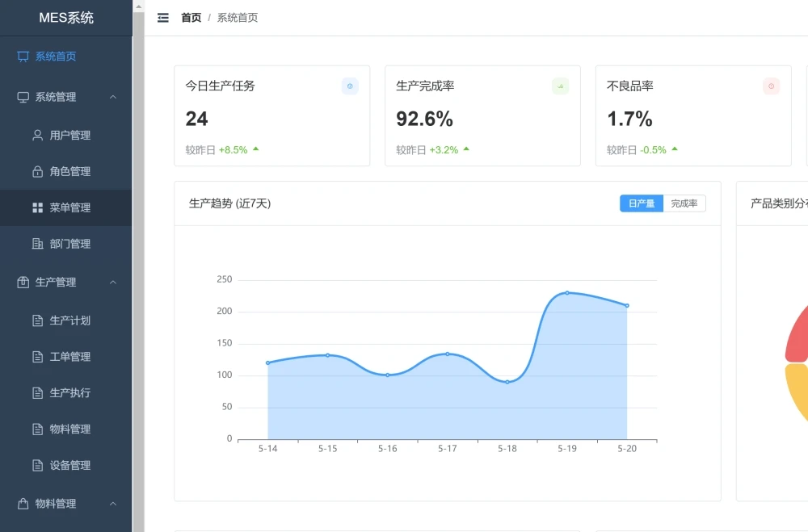
Task: Open the 设备管理 page link
Action: [x=69, y=465]
